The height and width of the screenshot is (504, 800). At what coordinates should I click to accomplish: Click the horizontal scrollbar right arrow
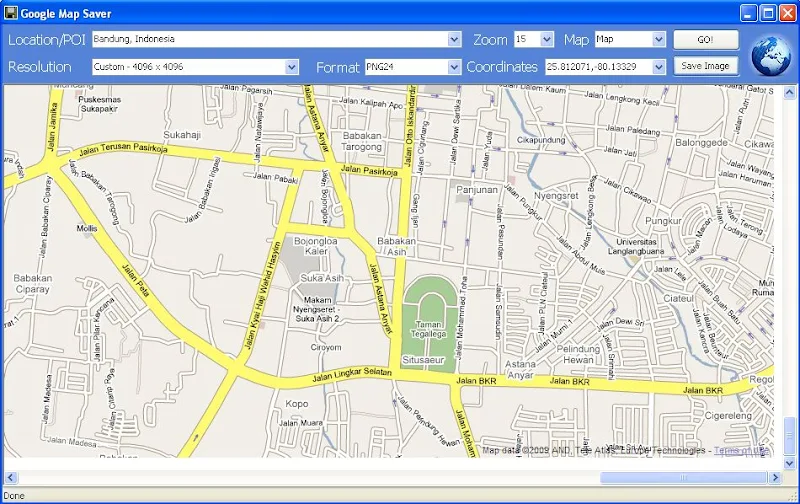coord(774,477)
